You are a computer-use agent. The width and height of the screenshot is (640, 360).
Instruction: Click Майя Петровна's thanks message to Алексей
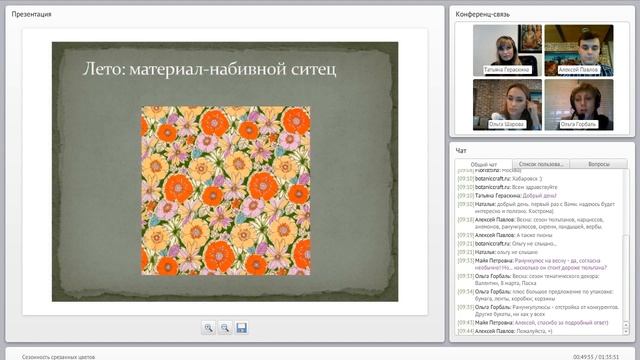tap(533, 322)
